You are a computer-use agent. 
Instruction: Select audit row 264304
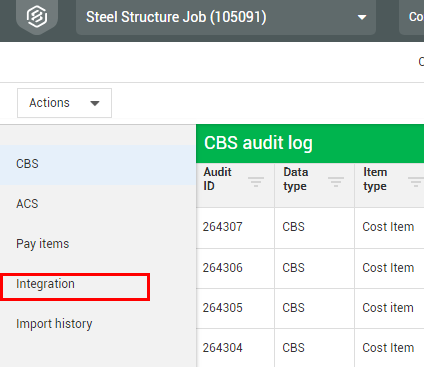pos(310,348)
